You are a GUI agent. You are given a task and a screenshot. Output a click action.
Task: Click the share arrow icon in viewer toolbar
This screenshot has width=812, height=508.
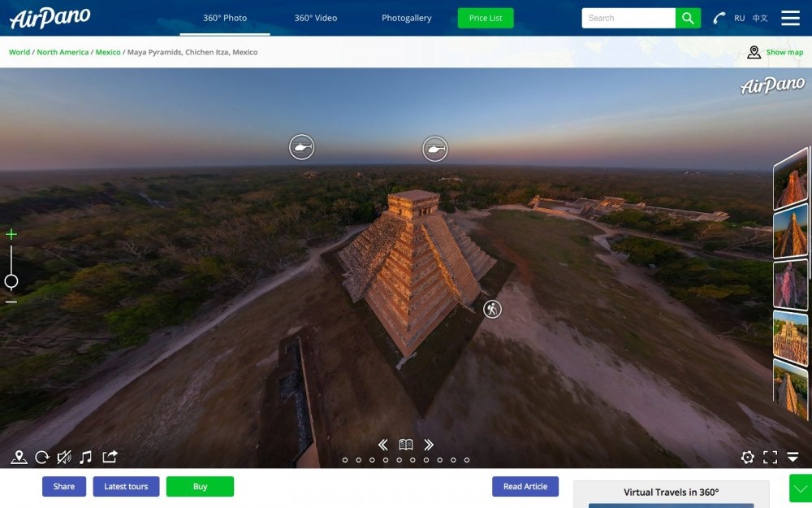110,457
